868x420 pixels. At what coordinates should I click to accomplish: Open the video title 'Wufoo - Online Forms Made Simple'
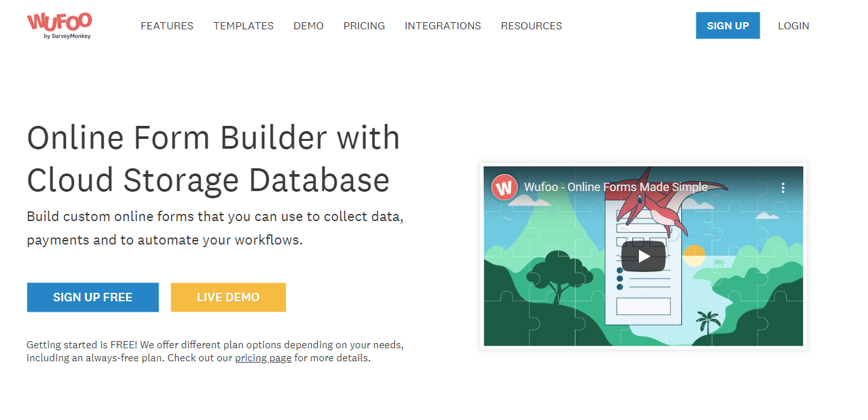[616, 187]
